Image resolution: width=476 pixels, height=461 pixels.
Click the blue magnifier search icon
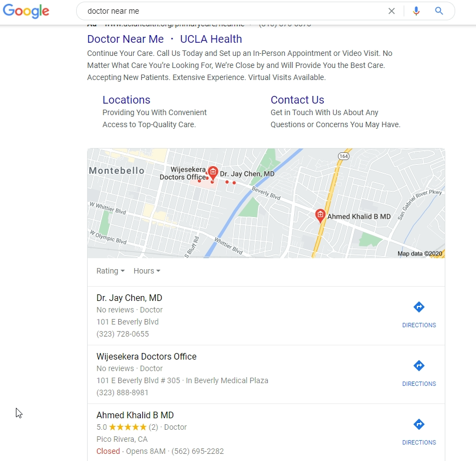tap(439, 11)
